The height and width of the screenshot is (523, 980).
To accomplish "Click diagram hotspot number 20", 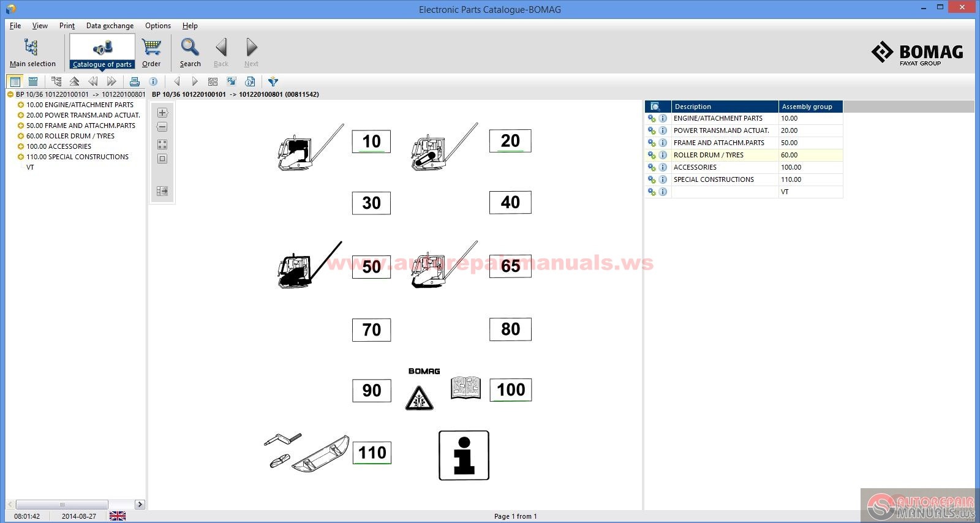I will click(510, 141).
